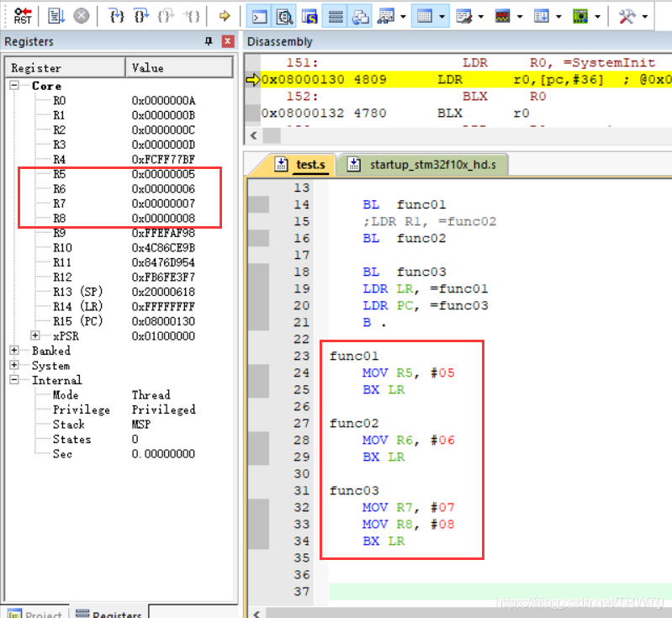Open System Viewer dropdown arrow
Image resolution: width=672 pixels, height=618 pixels.
(598, 17)
